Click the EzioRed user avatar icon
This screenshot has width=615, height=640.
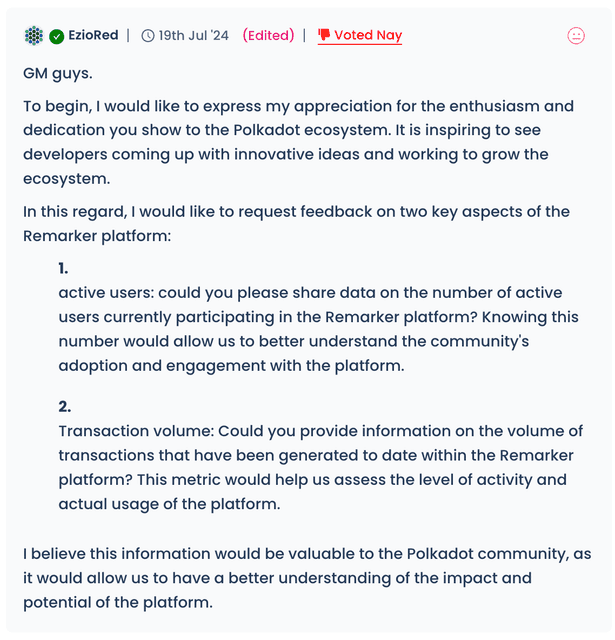click(x=34, y=36)
